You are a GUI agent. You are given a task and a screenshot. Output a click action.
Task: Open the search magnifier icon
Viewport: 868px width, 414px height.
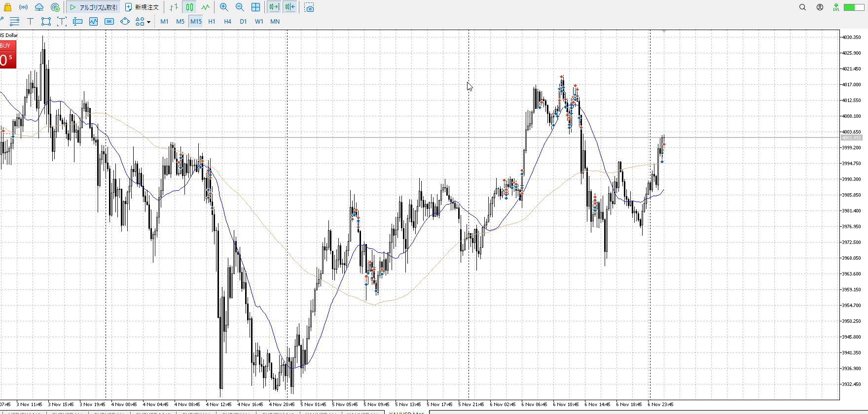tap(802, 7)
